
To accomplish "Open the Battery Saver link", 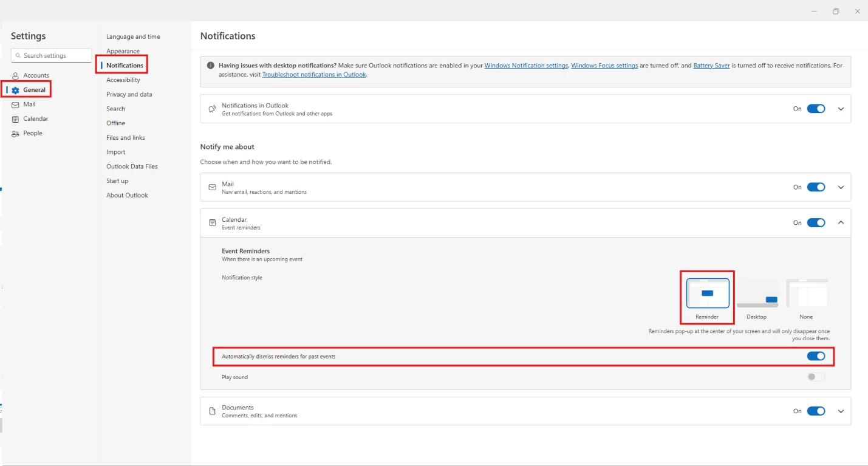I will click(711, 66).
